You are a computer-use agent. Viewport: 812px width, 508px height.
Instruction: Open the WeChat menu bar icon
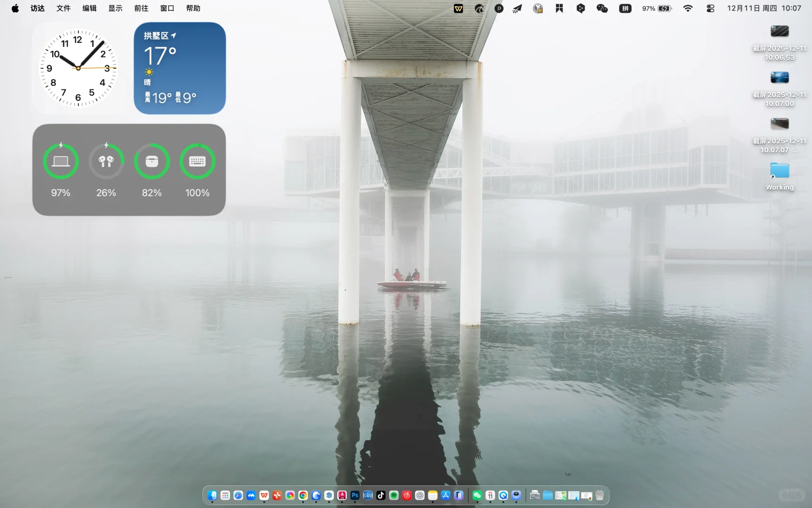602,8
